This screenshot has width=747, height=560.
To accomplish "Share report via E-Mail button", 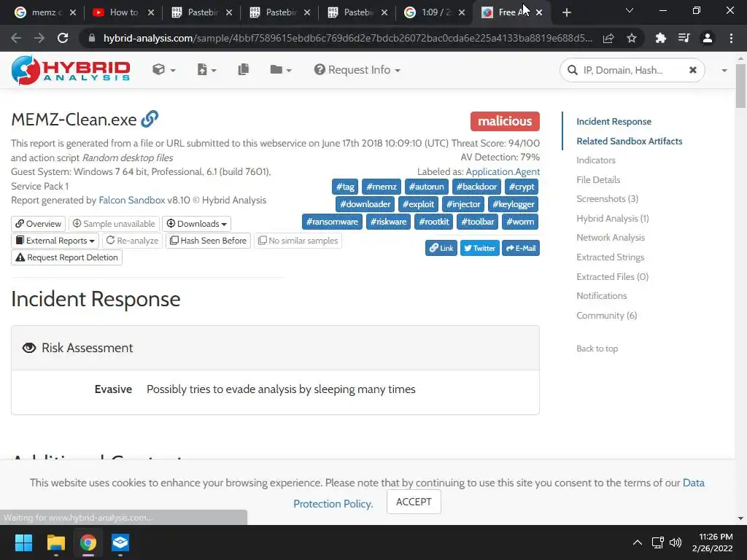I will tap(521, 248).
